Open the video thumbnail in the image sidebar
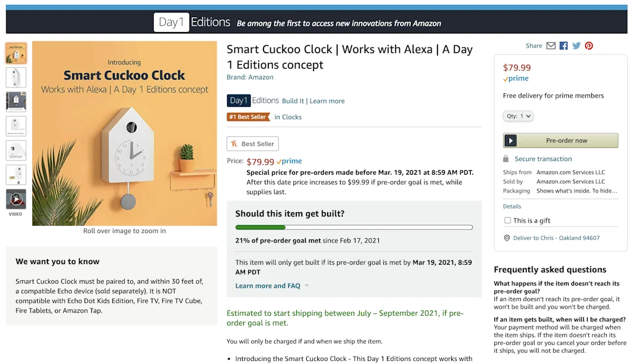 point(15,198)
